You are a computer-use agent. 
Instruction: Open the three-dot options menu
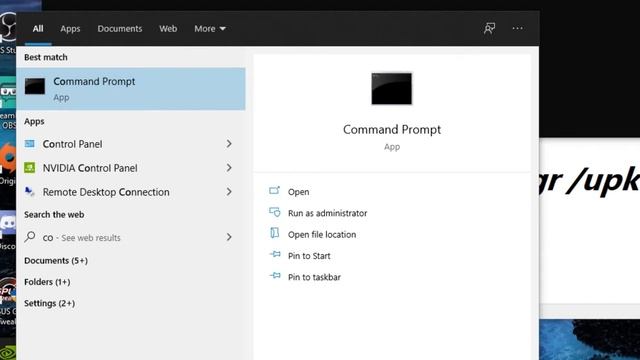coord(518,28)
